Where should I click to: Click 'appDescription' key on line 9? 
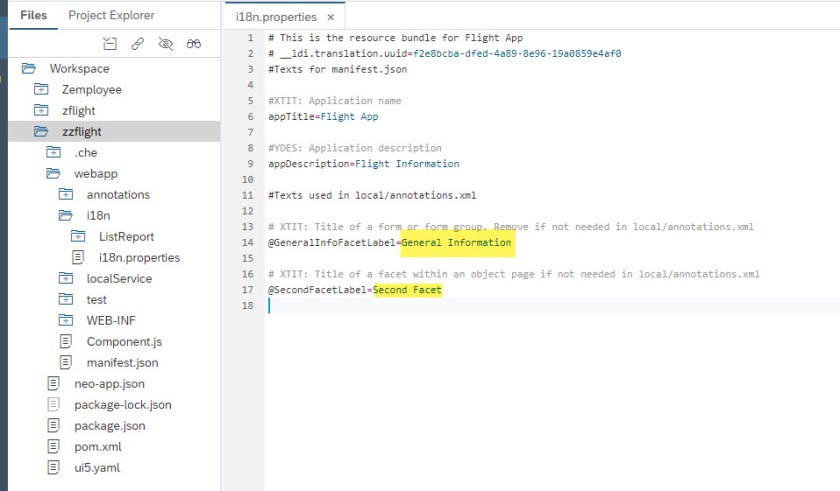(309, 163)
